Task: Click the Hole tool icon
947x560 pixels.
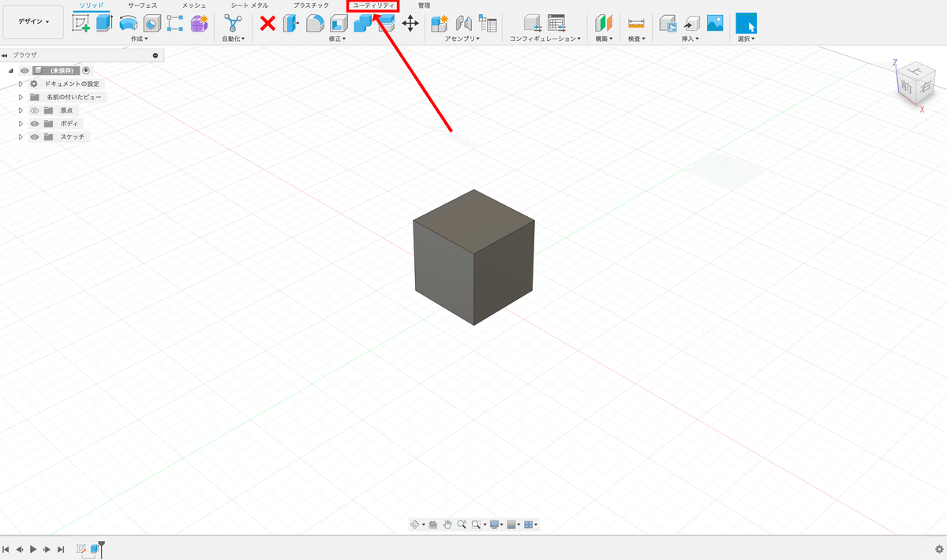Action: pos(152,24)
